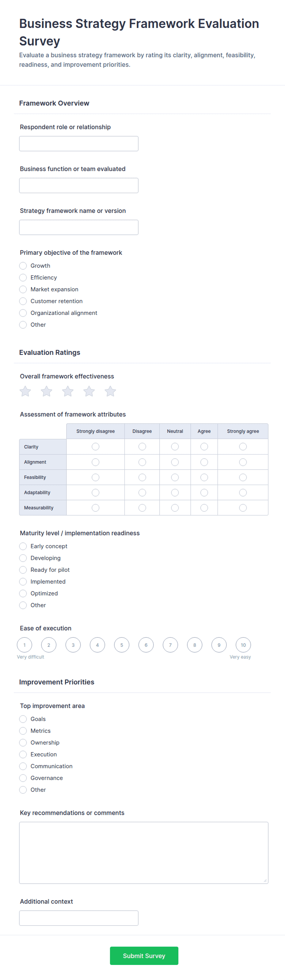Screen dimensions: 285x980
Task: Choose 10 Very easy execution rating
Action: coord(243,645)
